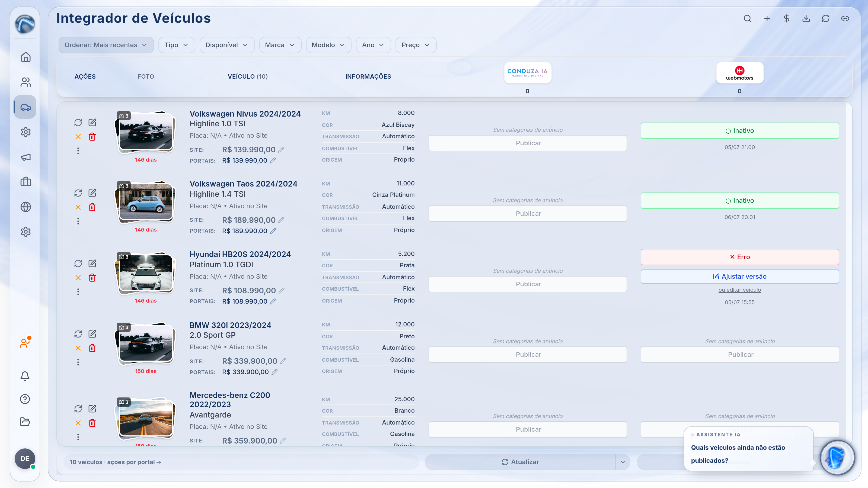Open the briefcase icon in the sidebar
This screenshot has height=488, width=868.
point(25,182)
